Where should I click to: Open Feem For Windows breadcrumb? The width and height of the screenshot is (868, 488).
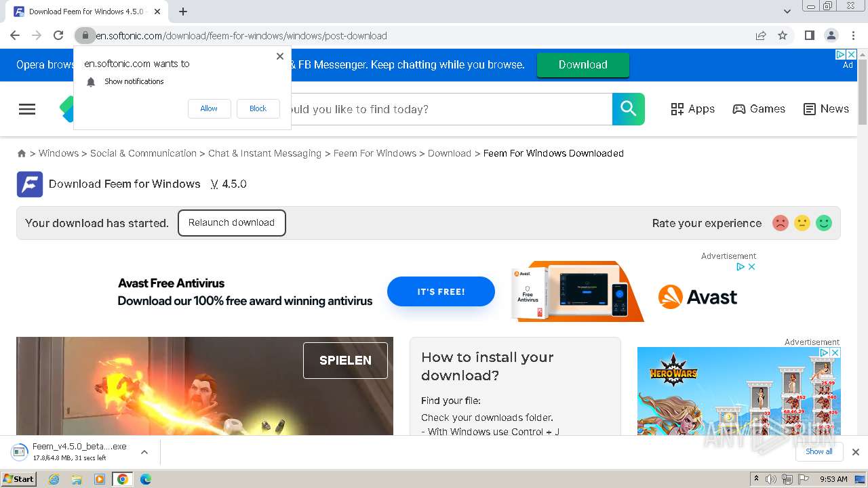click(x=375, y=153)
